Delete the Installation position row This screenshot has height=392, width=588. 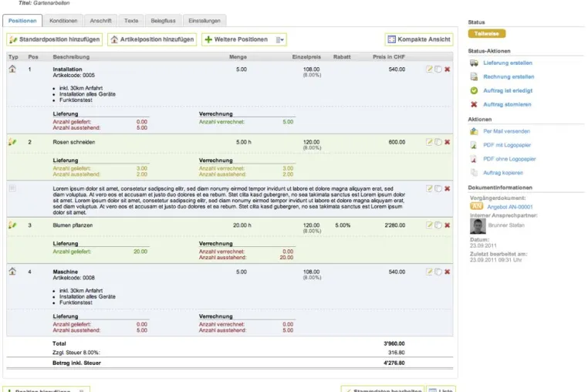click(447, 69)
